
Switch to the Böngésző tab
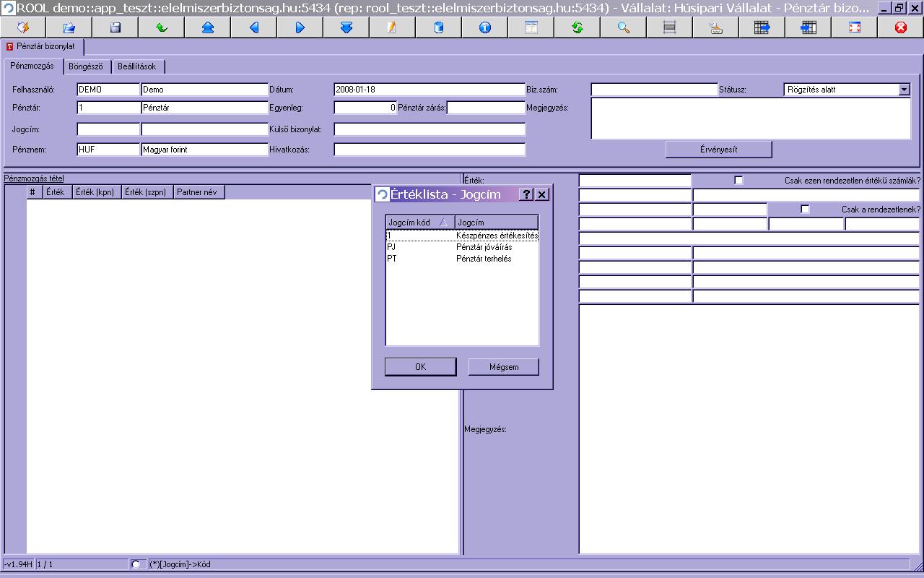pos(86,66)
